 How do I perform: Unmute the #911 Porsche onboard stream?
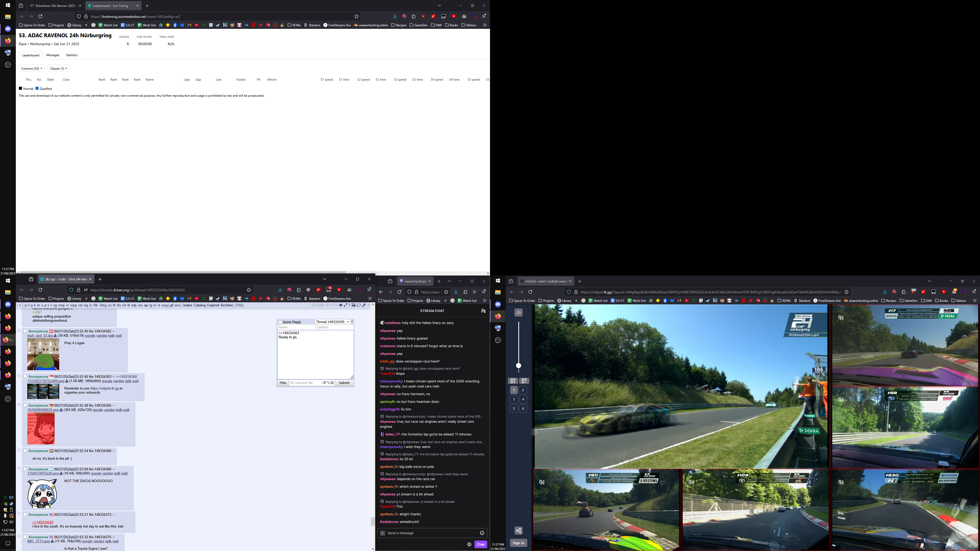point(542,482)
